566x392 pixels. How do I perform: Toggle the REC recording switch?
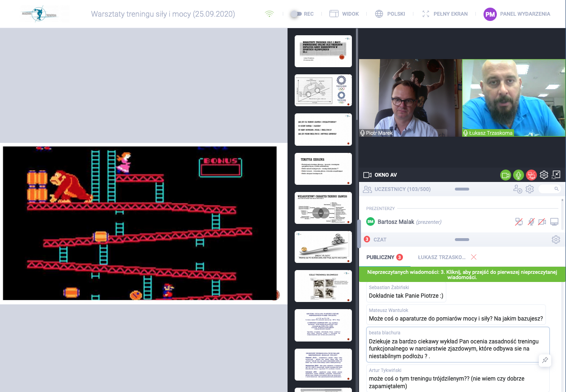pyautogui.click(x=296, y=14)
